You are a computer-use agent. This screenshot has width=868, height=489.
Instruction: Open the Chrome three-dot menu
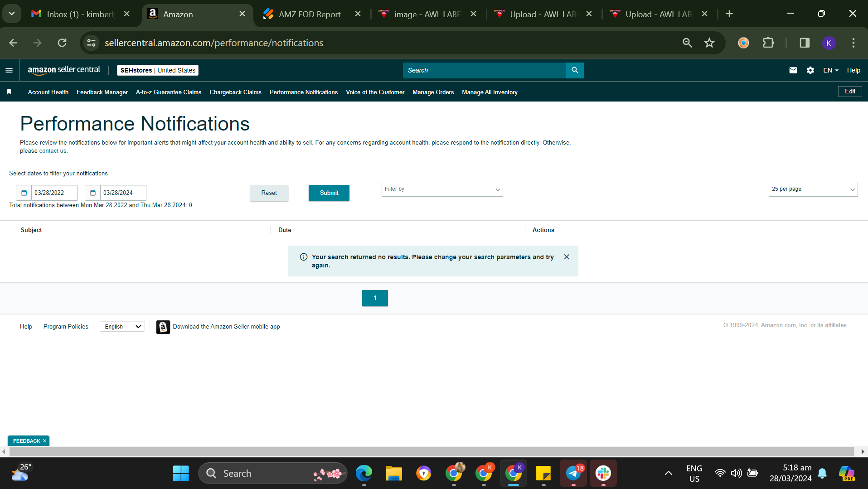(853, 43)
